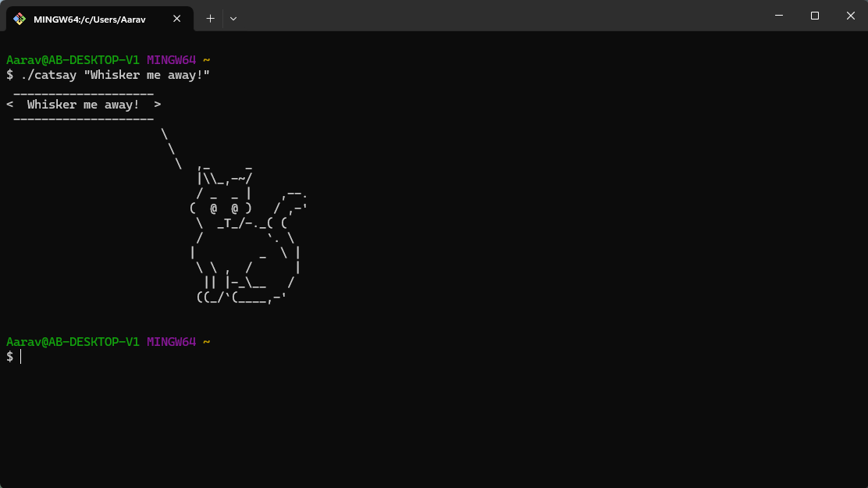Click the dollar sign of the bottom prompt
This screenshot has height=488, width=868.
tap(10, 357)
